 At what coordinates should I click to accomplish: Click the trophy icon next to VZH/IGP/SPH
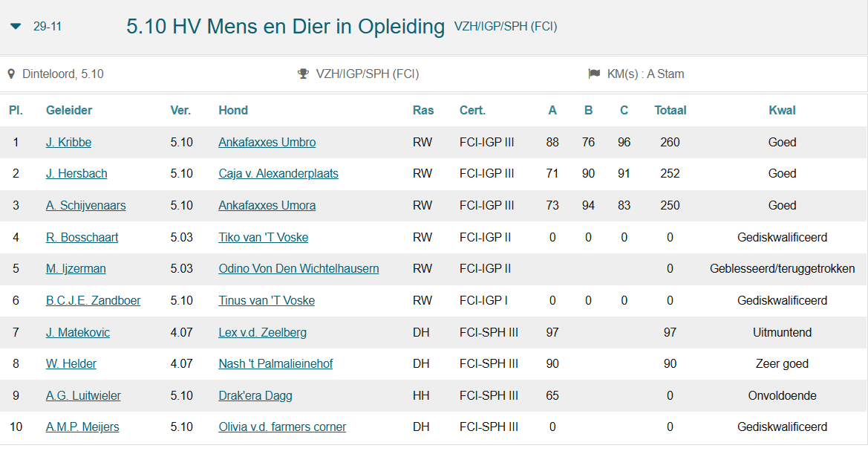303,74
